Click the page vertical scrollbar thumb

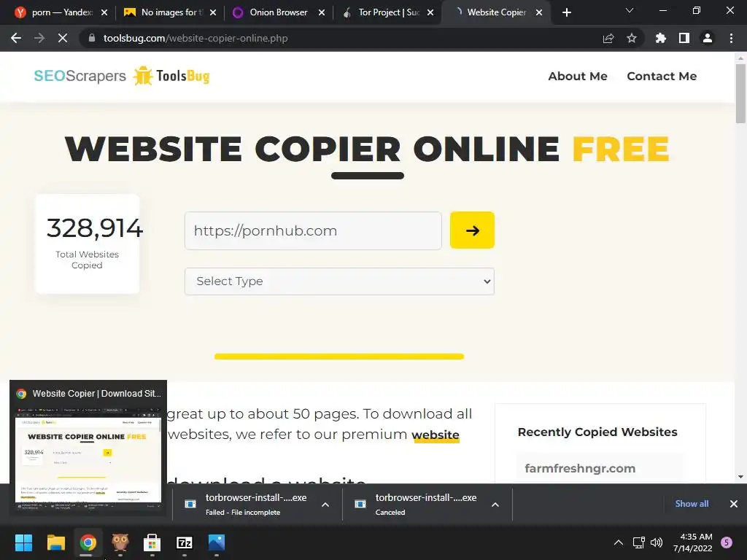tap(740, 94)
